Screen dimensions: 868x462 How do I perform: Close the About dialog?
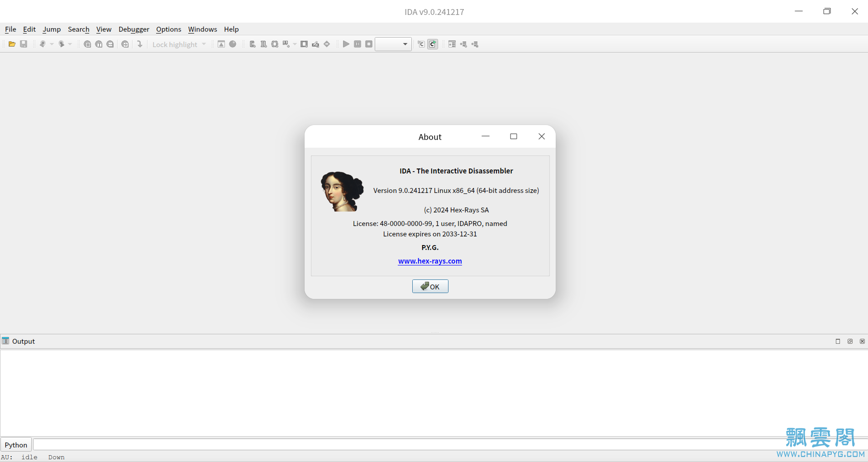click(x=541, y=136)
